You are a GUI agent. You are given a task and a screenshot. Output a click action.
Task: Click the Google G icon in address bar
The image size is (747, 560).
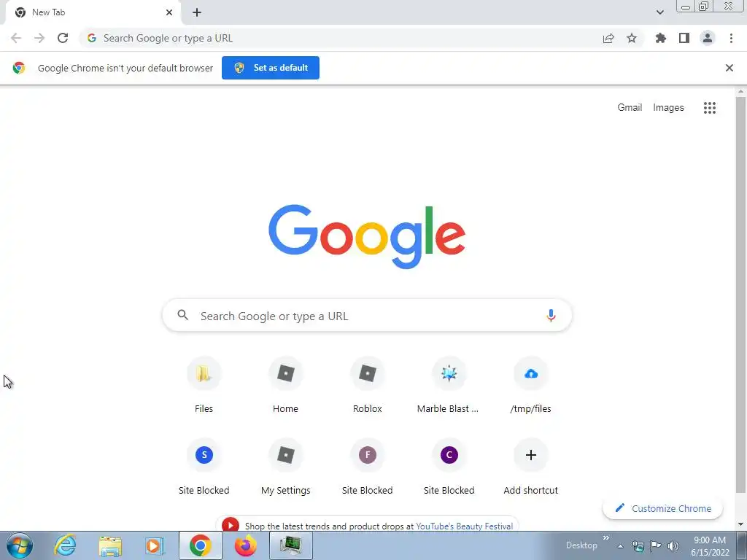tap(92, 38)
